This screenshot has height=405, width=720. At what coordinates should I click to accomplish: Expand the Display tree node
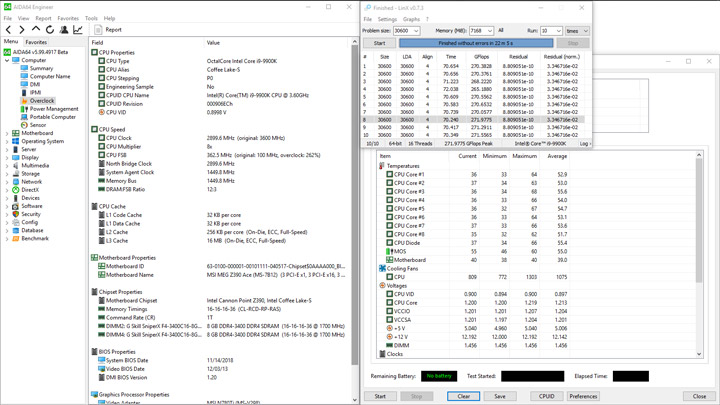7,158
